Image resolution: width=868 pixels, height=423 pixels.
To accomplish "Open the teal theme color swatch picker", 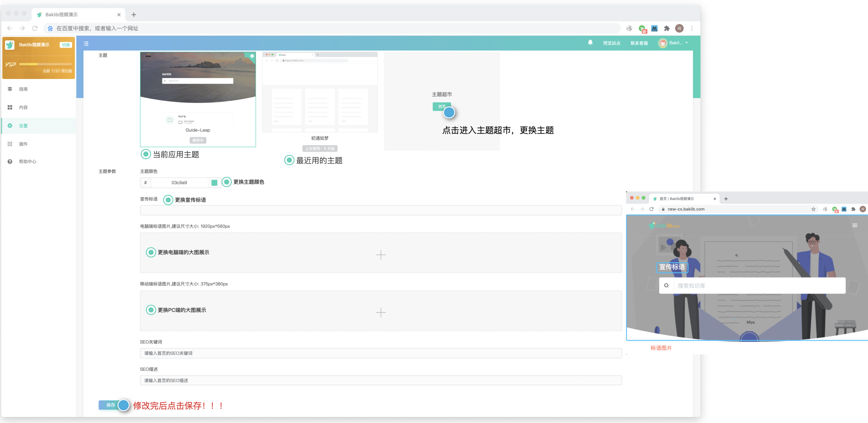I will (x=214, y=182).
